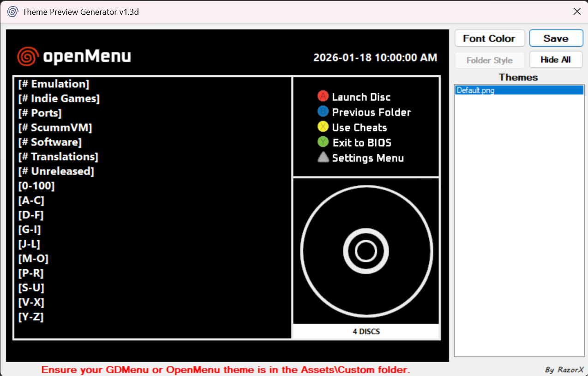Close the Theme Preview Generator window
This screenshot has height=376, width=588.
pos(577,12)
